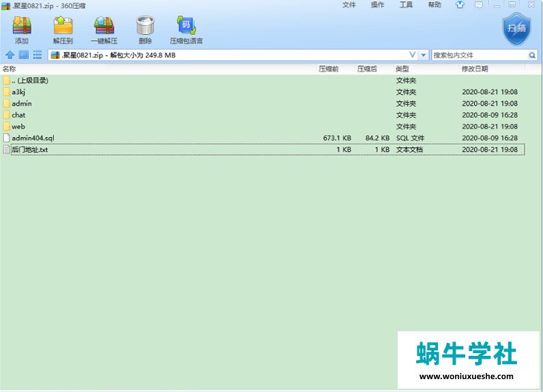Click the '文本文档' type cell

click(x=409, y=149)
